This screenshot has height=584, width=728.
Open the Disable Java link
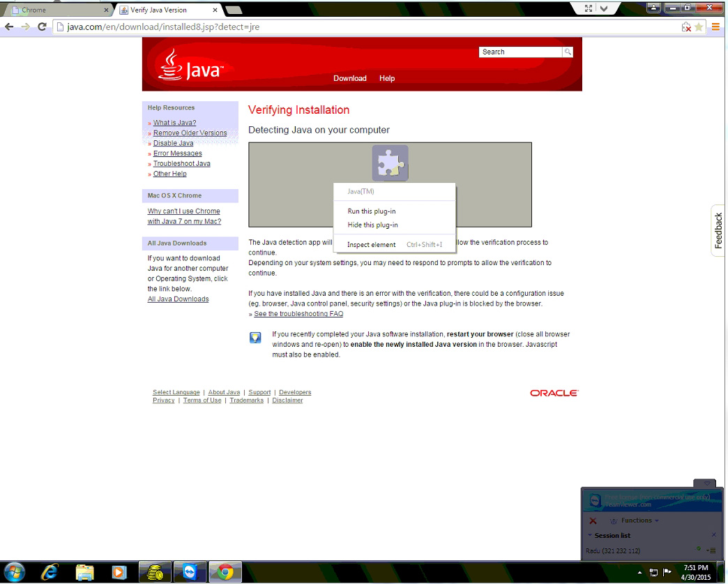pyautogui.click(x=173, y=143)
